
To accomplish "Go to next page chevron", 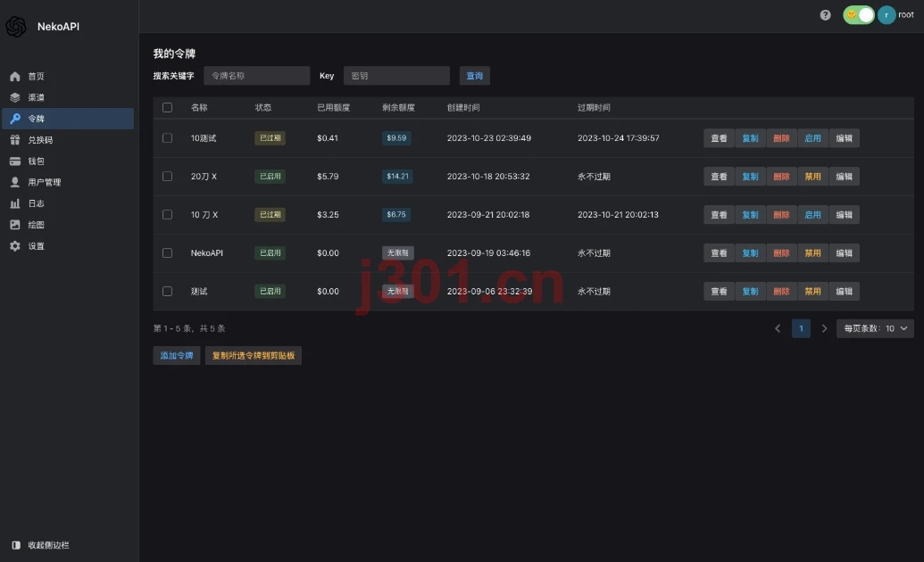I will 824,328.
